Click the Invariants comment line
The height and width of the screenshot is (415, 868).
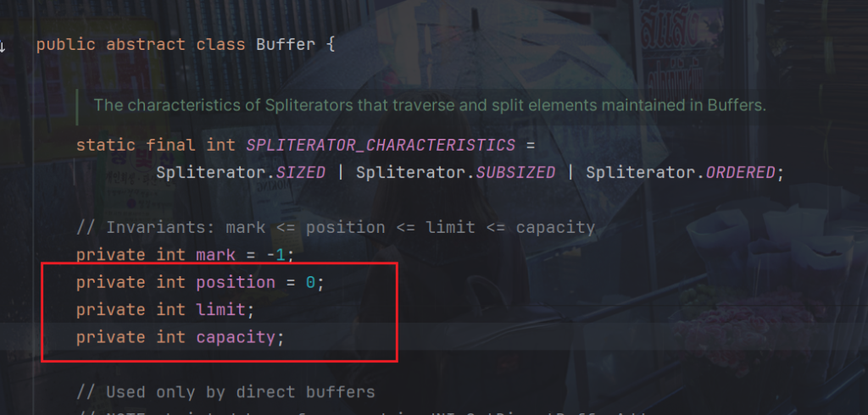(x=336, y=228)
